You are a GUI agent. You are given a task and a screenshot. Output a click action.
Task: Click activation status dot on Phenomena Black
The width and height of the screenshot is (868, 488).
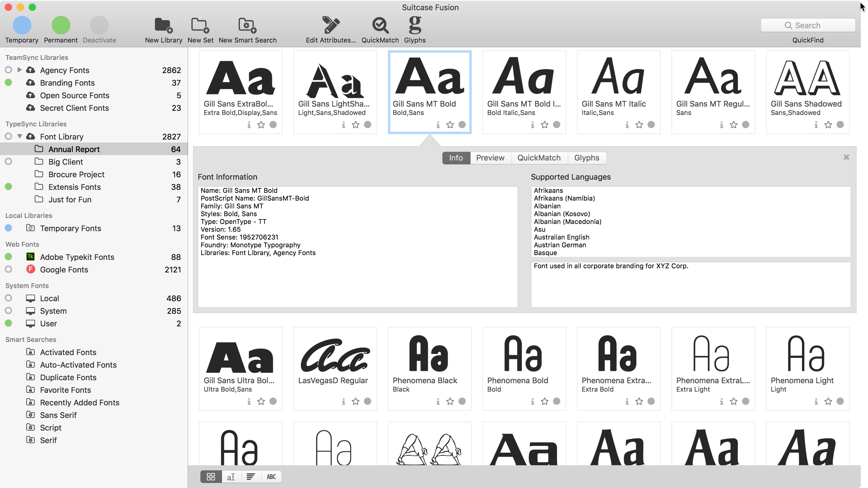[462, 401]
